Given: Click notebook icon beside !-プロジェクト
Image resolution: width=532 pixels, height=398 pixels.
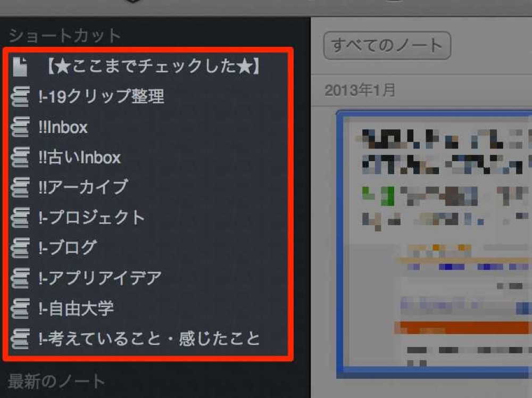Looking at the screenshot, I should coord(20,218).
